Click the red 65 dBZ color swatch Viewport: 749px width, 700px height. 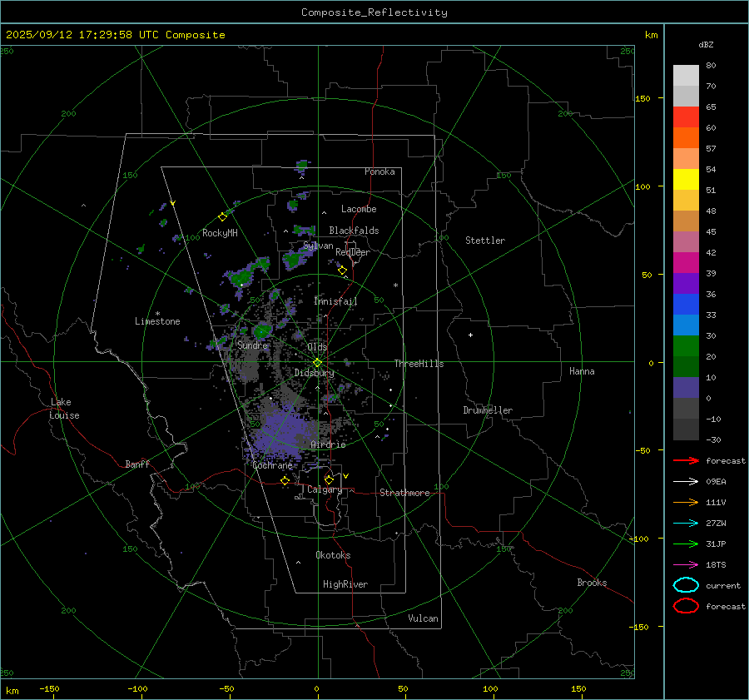click(x=686, y=117)
